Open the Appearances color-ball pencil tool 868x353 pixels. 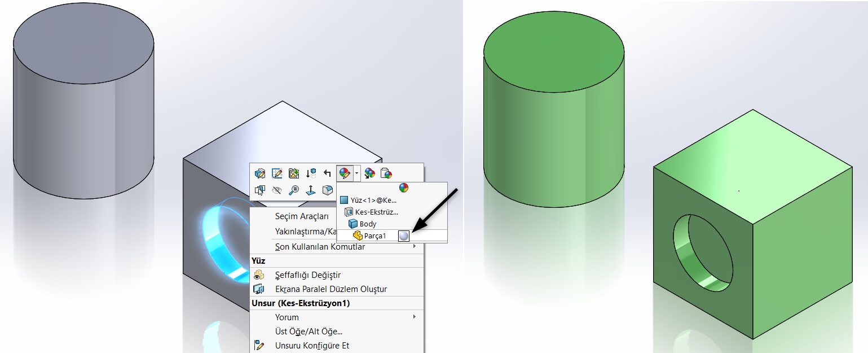coord(345,173)
